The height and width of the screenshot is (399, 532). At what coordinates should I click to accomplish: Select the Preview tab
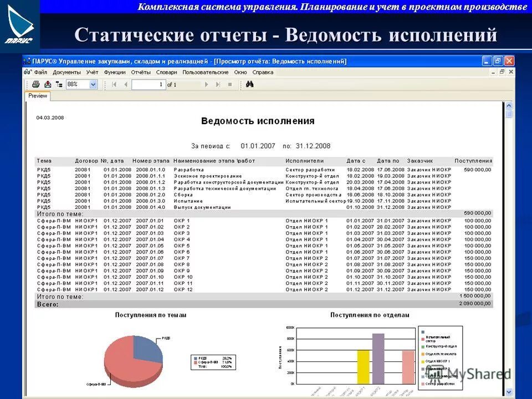point(38,96)
